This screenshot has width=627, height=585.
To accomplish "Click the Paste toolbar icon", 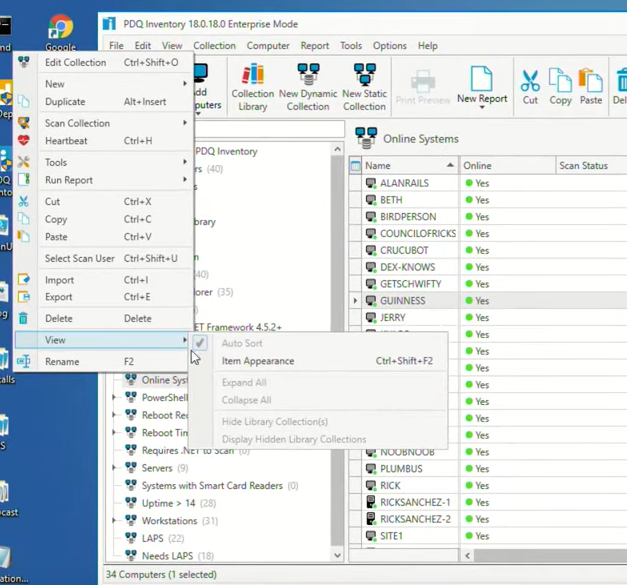I will pos(590,80).
